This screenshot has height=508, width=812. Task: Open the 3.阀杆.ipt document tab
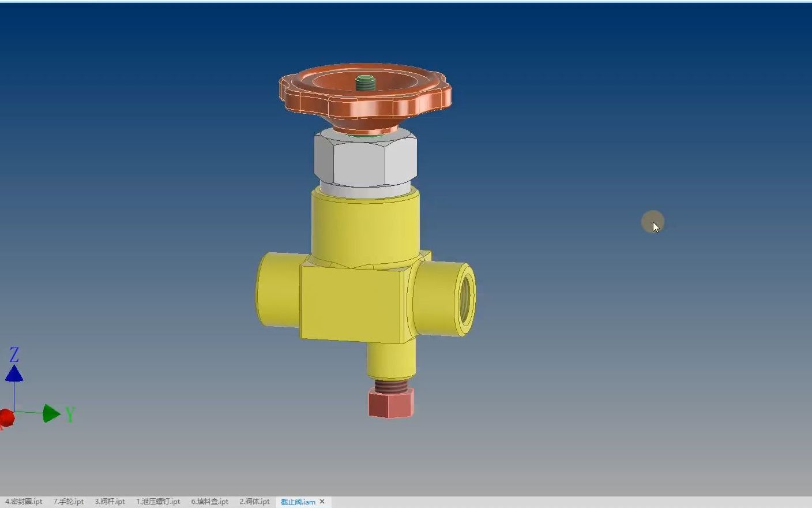pos(110,502)
